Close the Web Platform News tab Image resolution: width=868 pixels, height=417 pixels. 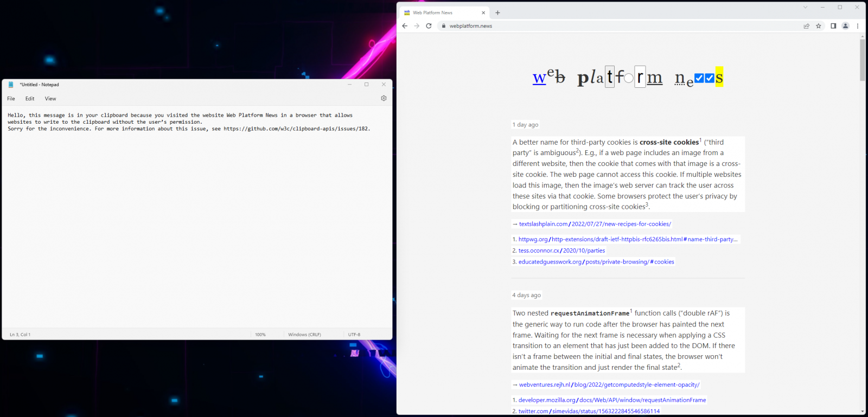point(483,12)
